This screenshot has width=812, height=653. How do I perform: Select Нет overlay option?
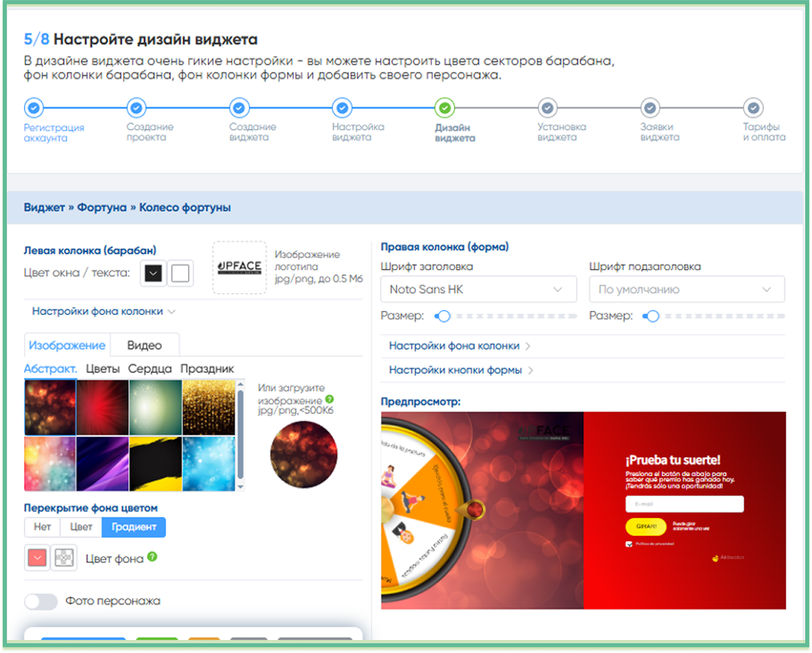pyautogui.click(x=42, y=527)
